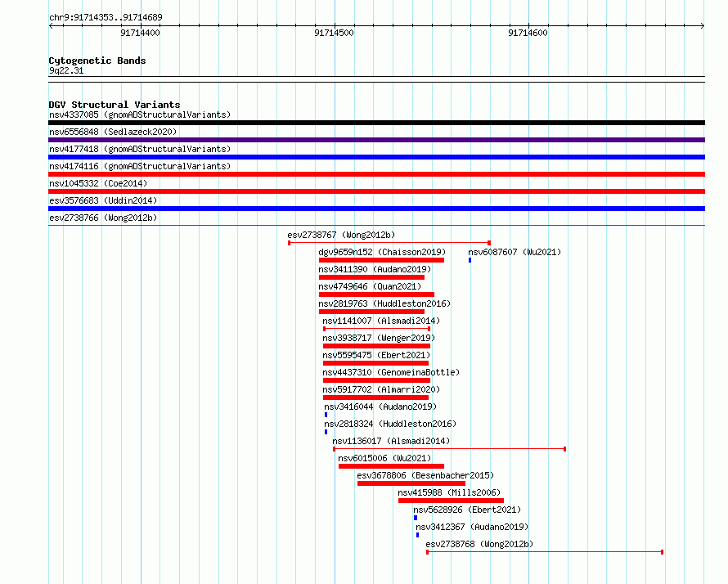Click ruler position 91714600

coord(528,33)
